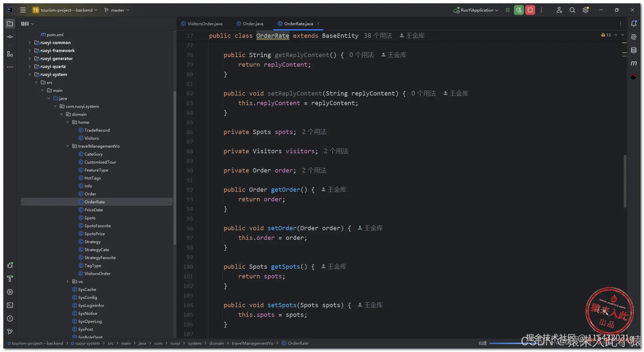Expand the ruoyi-framework module
Image resolution: width=644 pixels, height=352 pixels.
pos(30,50)
